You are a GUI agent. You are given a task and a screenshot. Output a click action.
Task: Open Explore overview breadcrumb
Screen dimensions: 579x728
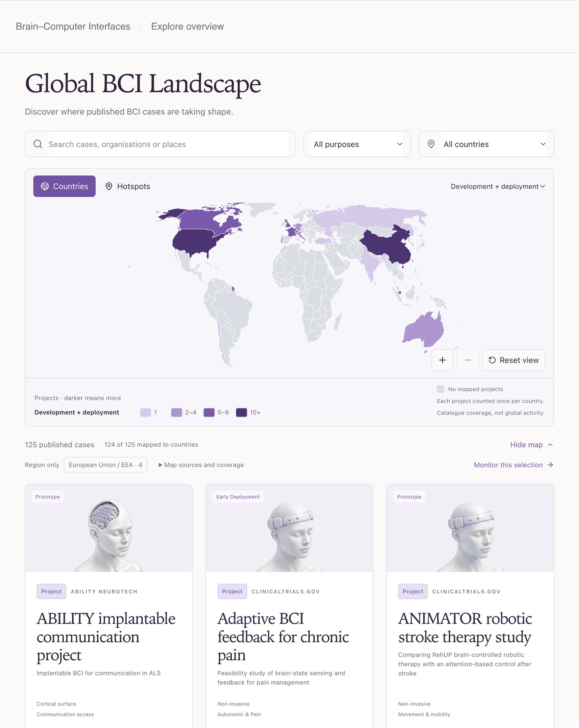click(187, 26)
